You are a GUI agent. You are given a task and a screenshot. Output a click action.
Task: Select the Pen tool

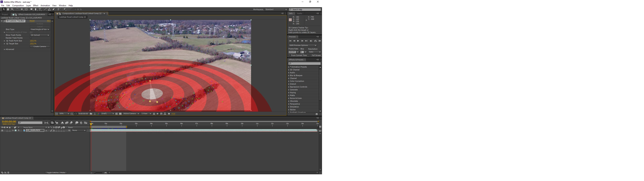coord(36,9)
